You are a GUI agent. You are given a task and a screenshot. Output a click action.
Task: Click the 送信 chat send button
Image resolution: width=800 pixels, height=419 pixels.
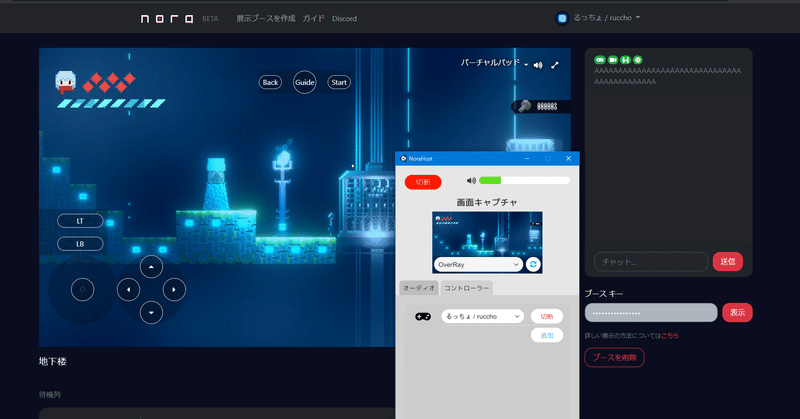(x=728, y=262)
